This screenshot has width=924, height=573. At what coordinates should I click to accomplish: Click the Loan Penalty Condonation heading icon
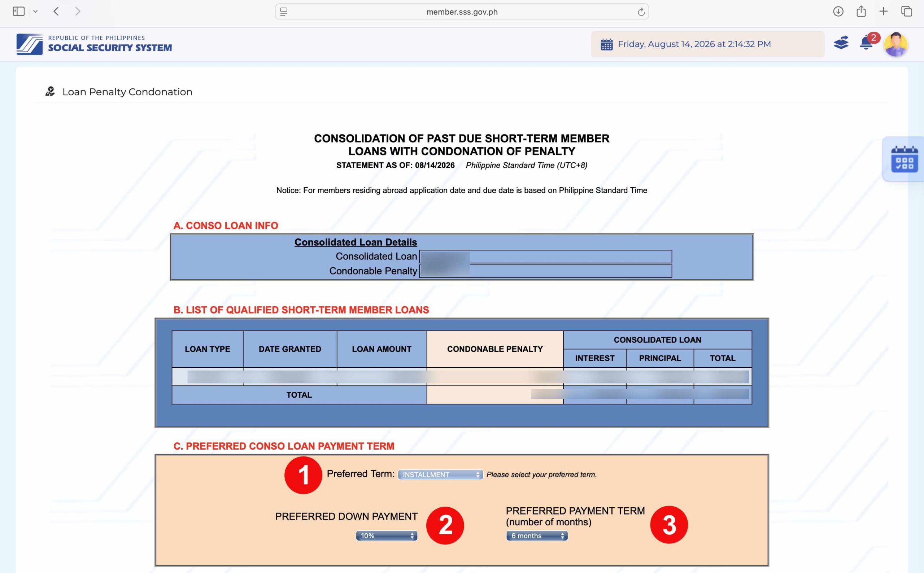(x=50, y=91)
